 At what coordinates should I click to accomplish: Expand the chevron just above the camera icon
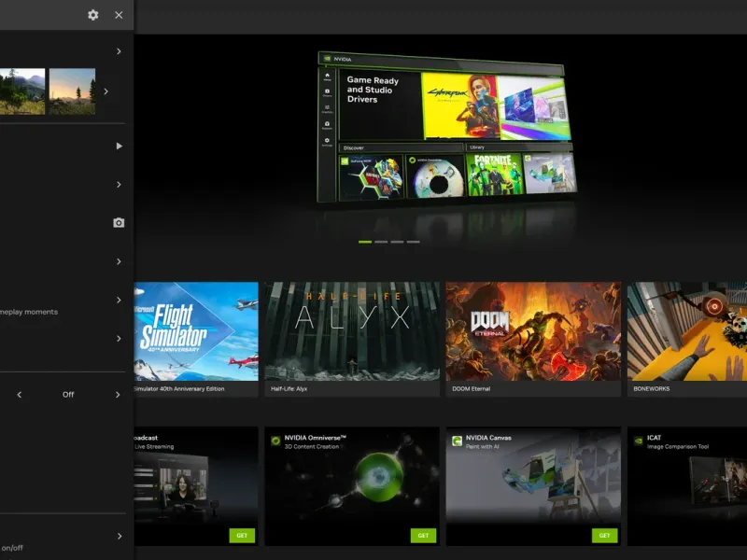click(x=119, y=184)
